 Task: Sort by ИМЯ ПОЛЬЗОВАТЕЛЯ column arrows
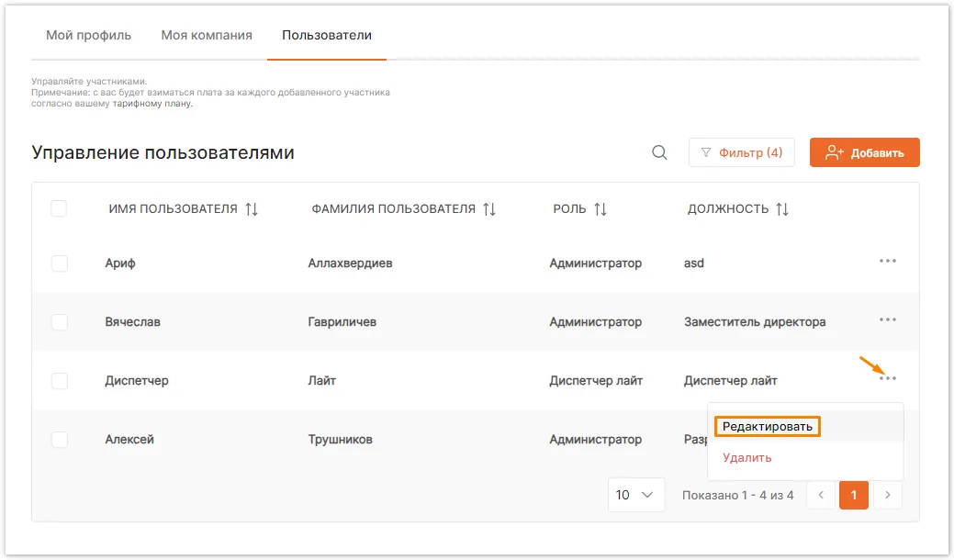tap(252, 209)
